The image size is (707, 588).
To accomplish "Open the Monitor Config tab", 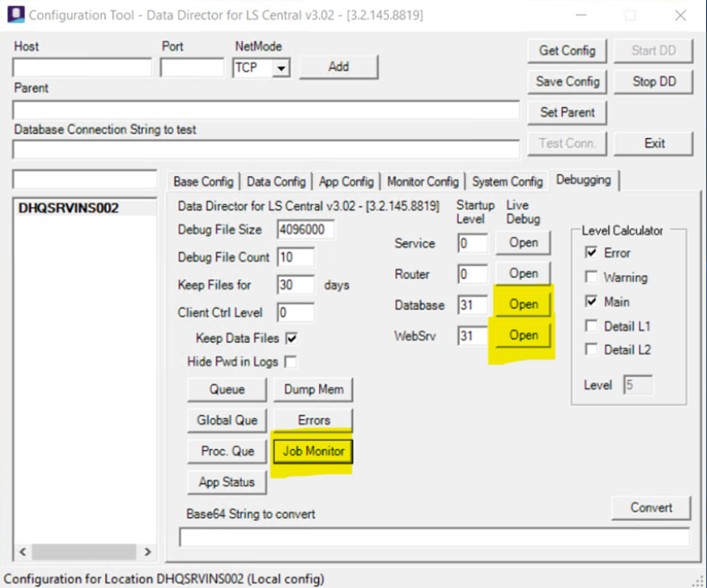I will (x=423, y=181).
